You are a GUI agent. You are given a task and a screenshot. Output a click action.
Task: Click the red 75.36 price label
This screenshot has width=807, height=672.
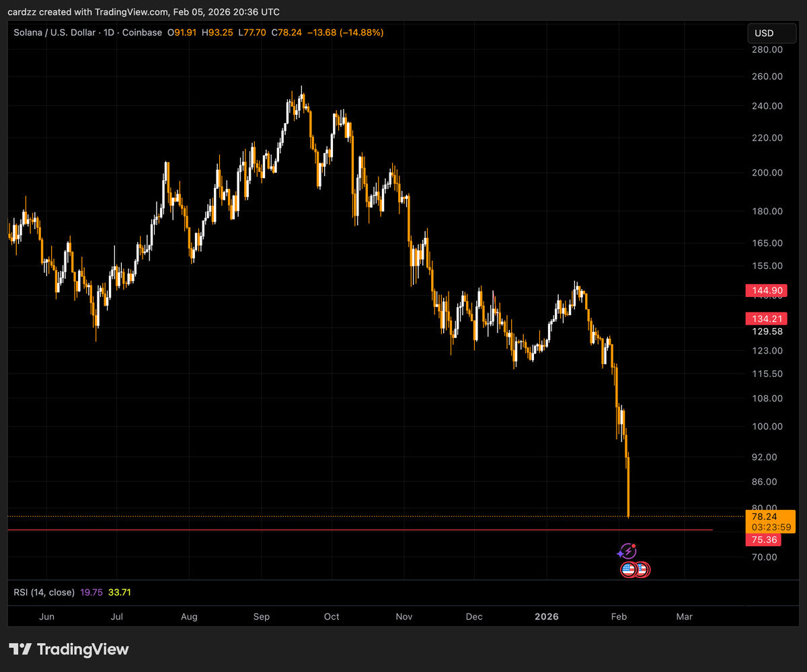coord(764,540)
